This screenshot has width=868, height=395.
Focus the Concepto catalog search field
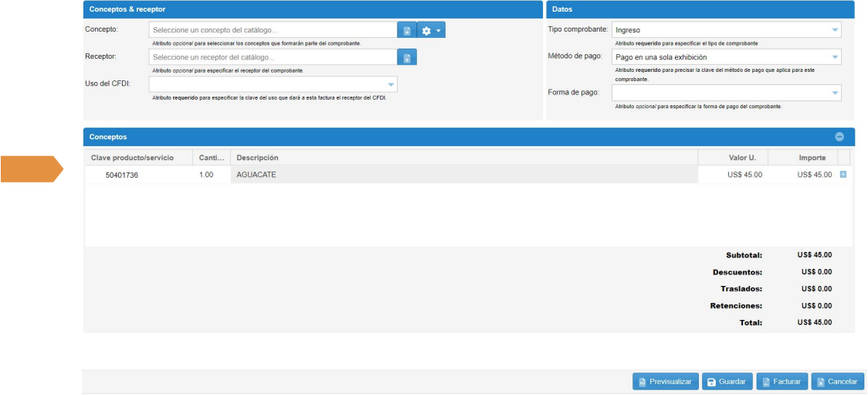click(x=273, y=30)
